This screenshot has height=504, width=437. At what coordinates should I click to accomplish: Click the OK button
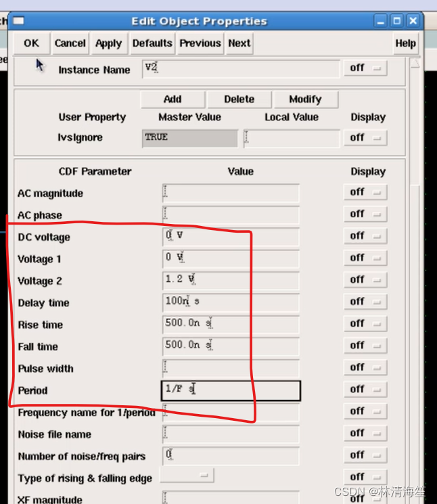pos(32,43)
